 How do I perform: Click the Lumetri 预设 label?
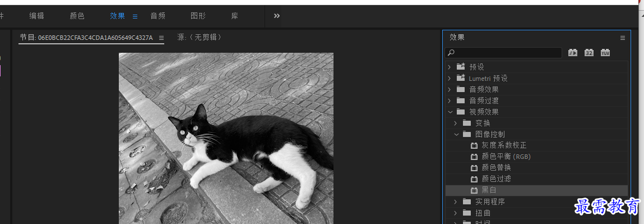point(488,78)
